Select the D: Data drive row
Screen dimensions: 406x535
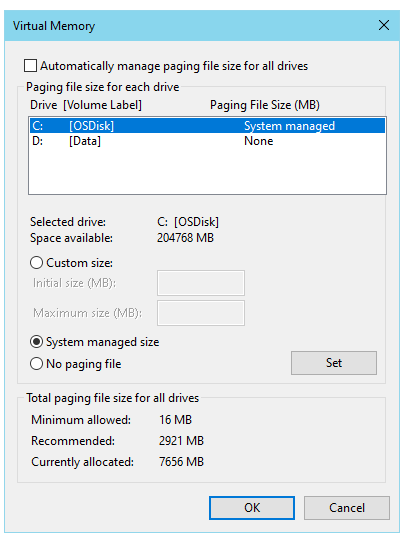click(207, 141)
